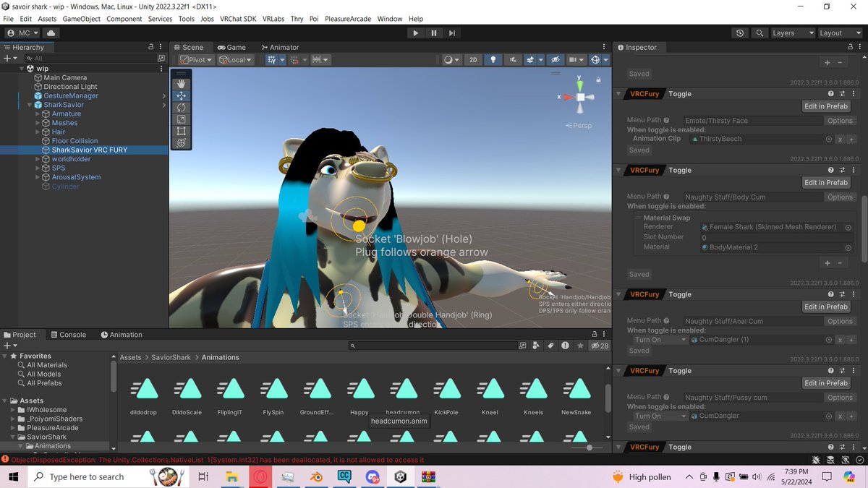Toggle 2D view mode in Scene
868x488 pixels.
click(x=473, y=60)
